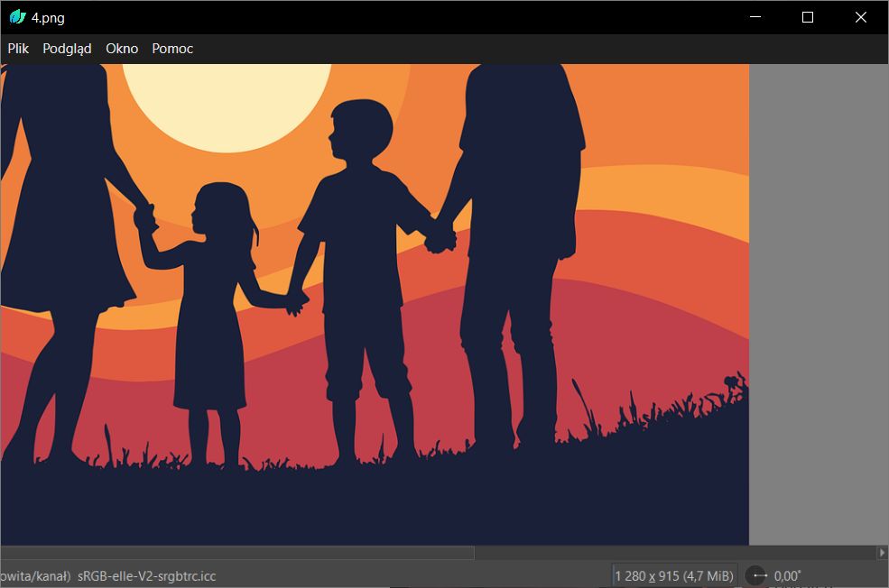This screenshot has height=588, width=889.
Task: Click the right scroll arrow of the scrollbar
Action: pos(883,552)
